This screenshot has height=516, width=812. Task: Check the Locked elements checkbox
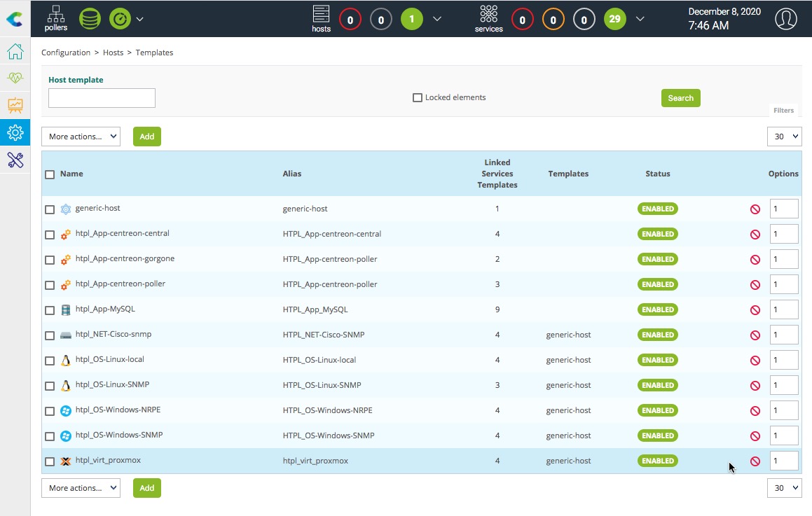pyautogui.click(x=418, y=98)
